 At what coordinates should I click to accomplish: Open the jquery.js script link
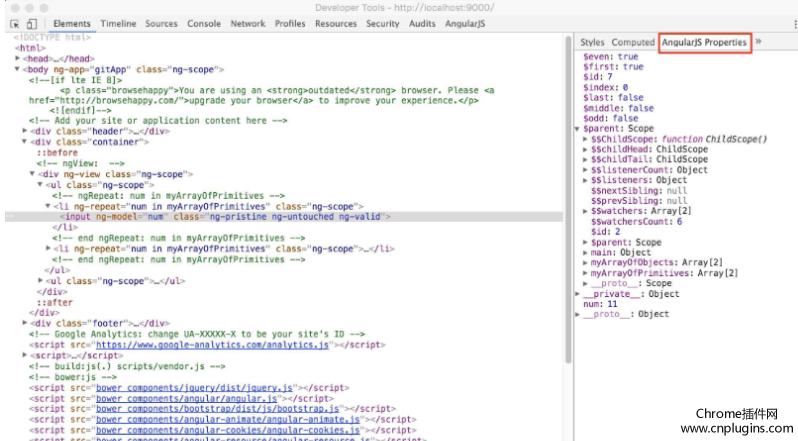(x=194, y=388)
